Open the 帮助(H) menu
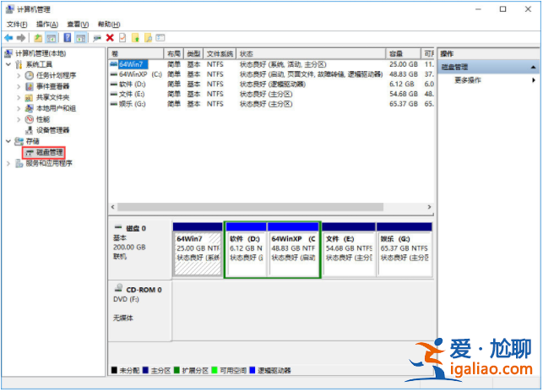This screenshot has width=543, height=392. (109, 24)
